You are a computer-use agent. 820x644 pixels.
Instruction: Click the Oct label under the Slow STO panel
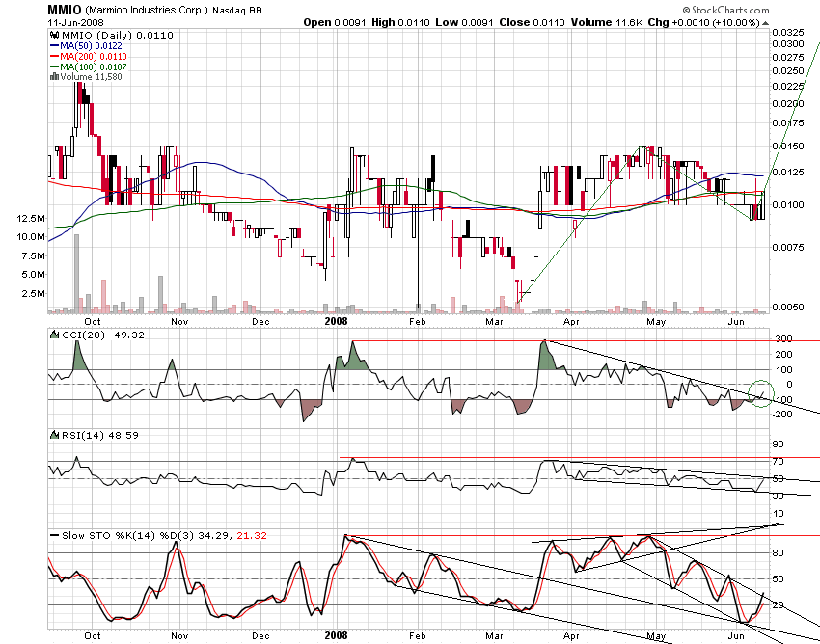[x=93, y=636]
